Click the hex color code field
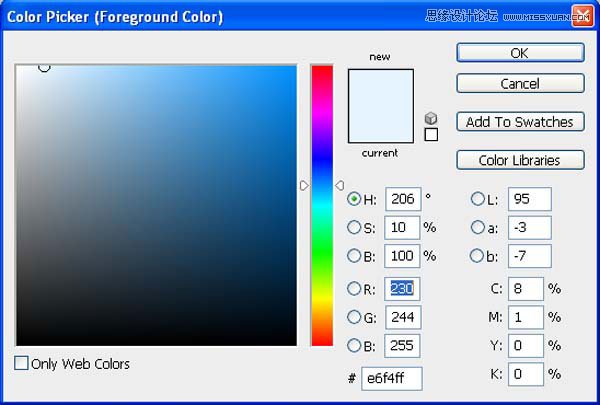Screen dimensions: 600x405 pos(392,378)
